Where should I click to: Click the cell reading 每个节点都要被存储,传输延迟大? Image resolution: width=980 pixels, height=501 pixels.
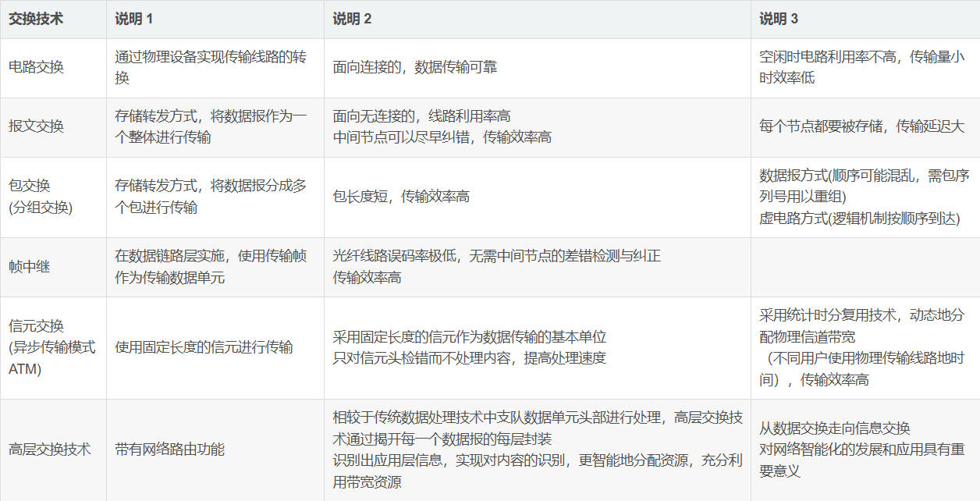861,126
